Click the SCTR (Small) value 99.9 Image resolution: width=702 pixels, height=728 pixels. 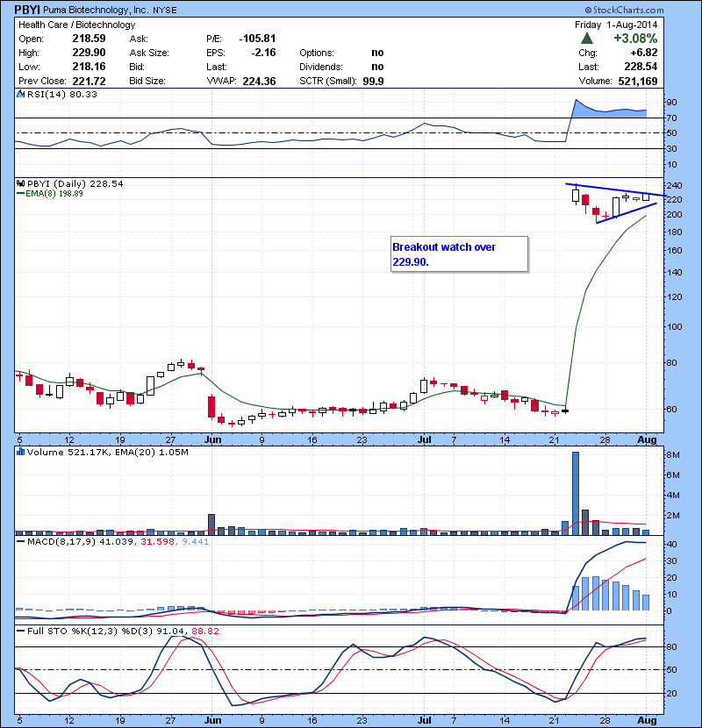pos(373,82)
